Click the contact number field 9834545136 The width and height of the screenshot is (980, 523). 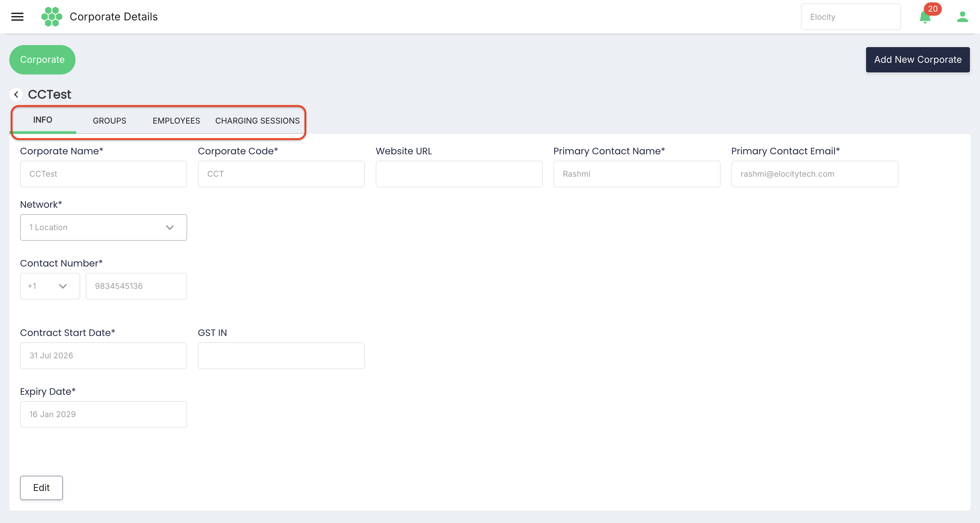pos(136,286)
